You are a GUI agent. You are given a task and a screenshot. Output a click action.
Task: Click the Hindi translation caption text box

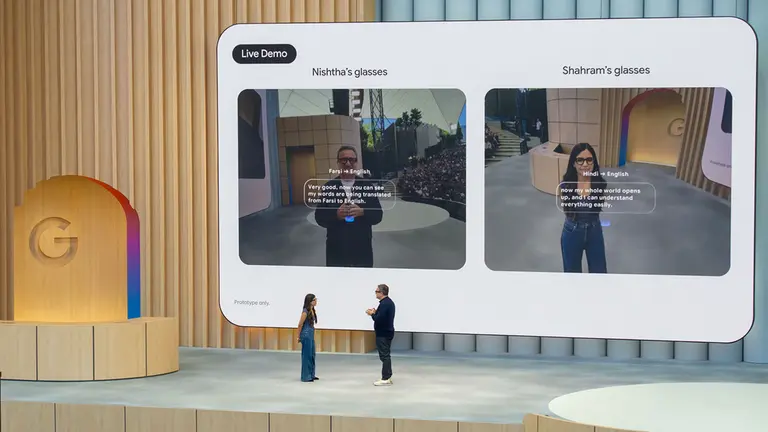coord(606,197)
